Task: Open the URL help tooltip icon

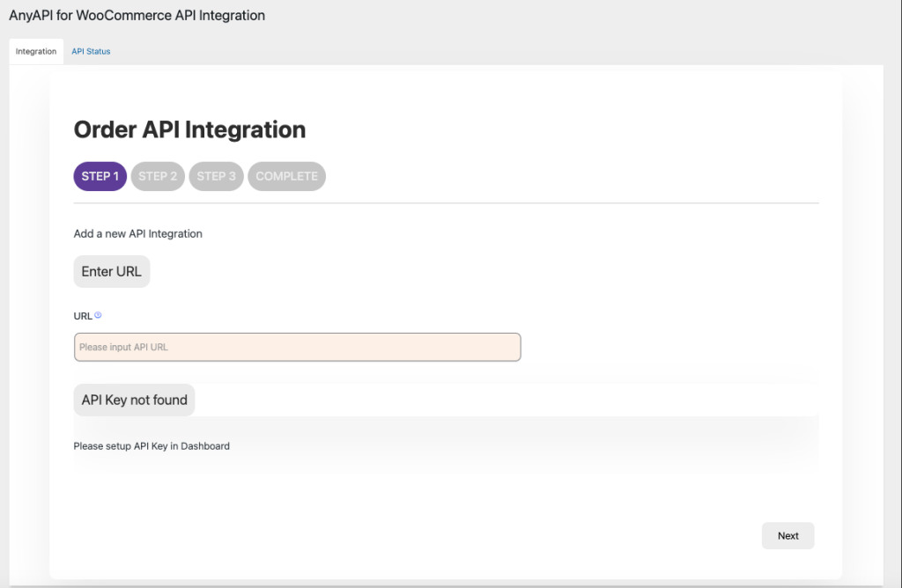Action: (97, 315)
